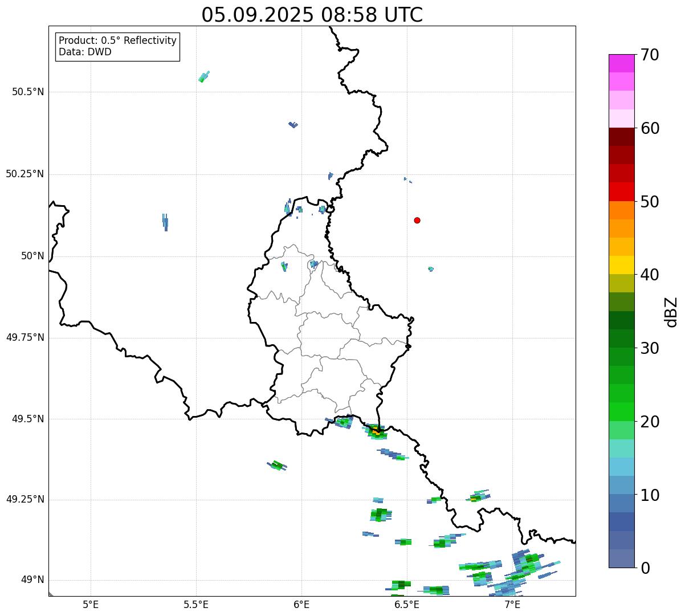Click the 50.25°N latitude label
The image size is (685, 616).
tap(25, 174)
